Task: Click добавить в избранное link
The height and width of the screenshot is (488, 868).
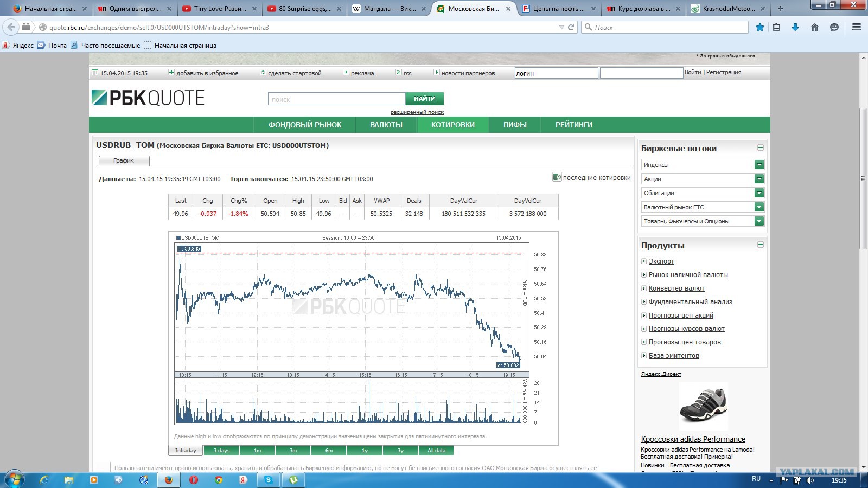Action: tap(207, 73)
